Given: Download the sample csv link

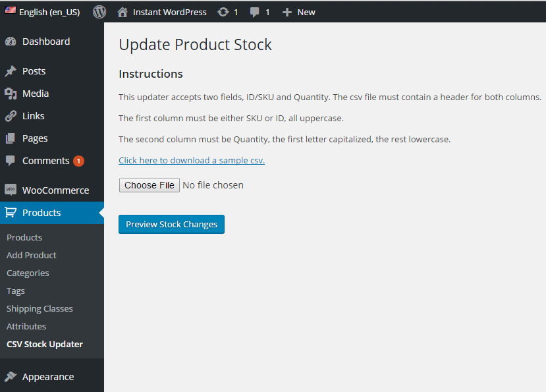Looking at the screenshot, I should point(192,160).
